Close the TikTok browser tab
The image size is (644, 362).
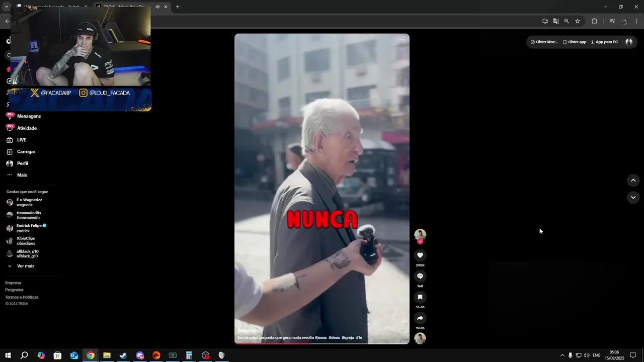[x=166, y=7]
